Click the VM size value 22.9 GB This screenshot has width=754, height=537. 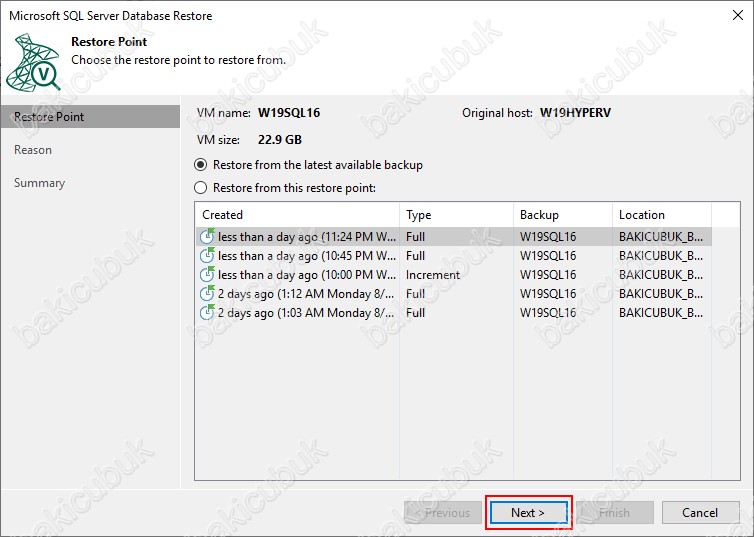point(280,140)
